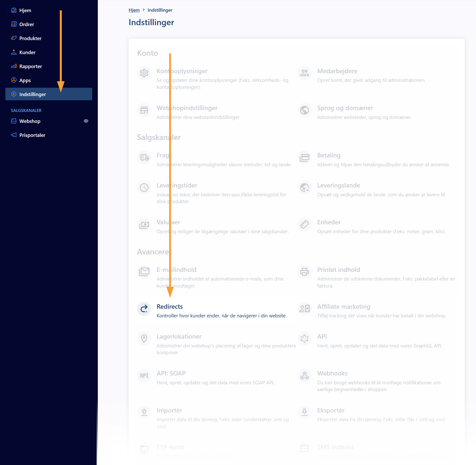Open Betaling settings
476x465 pixels.
tap(329, 155)
